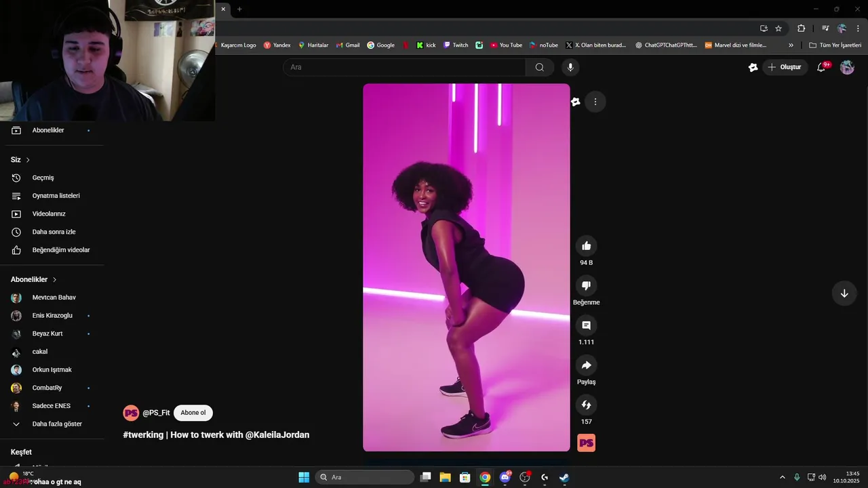Open the Remix icon showing 157
Screen dimensions: 868x488
[x=587, y=405]
